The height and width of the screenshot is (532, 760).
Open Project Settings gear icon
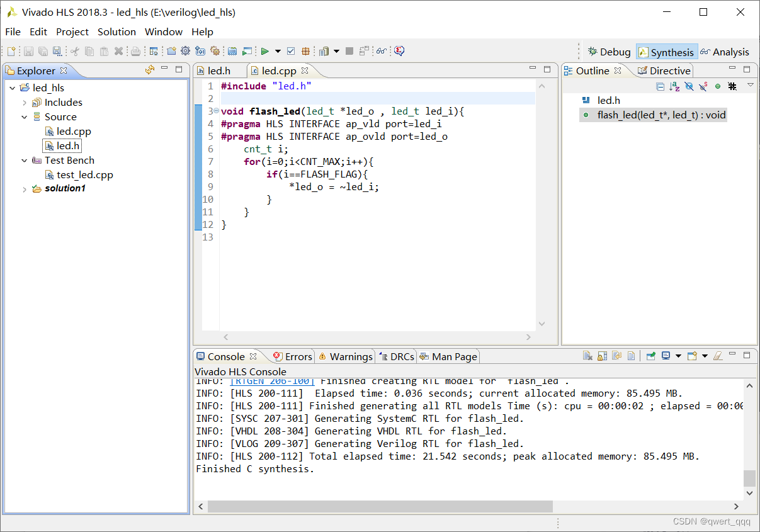tap(186, 51)
